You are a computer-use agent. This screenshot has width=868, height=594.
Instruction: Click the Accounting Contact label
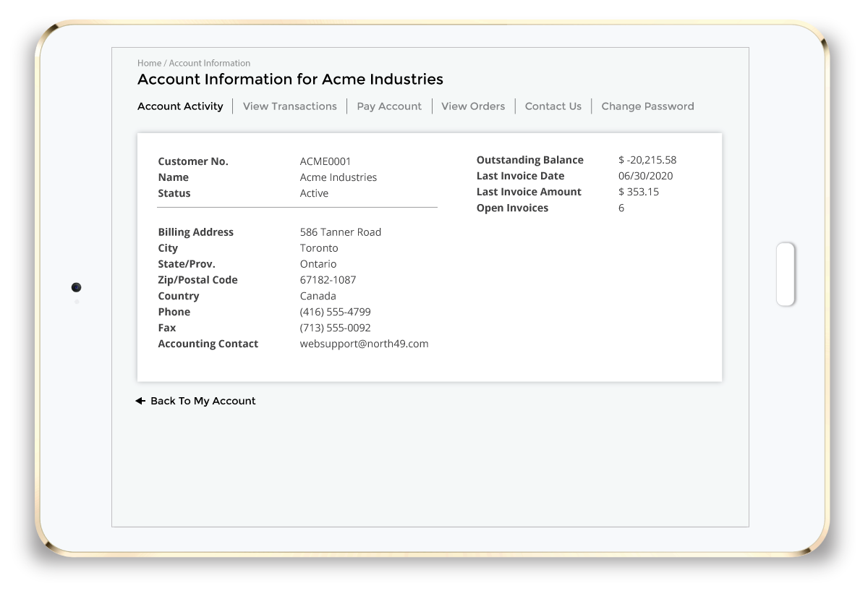(208, 344)
